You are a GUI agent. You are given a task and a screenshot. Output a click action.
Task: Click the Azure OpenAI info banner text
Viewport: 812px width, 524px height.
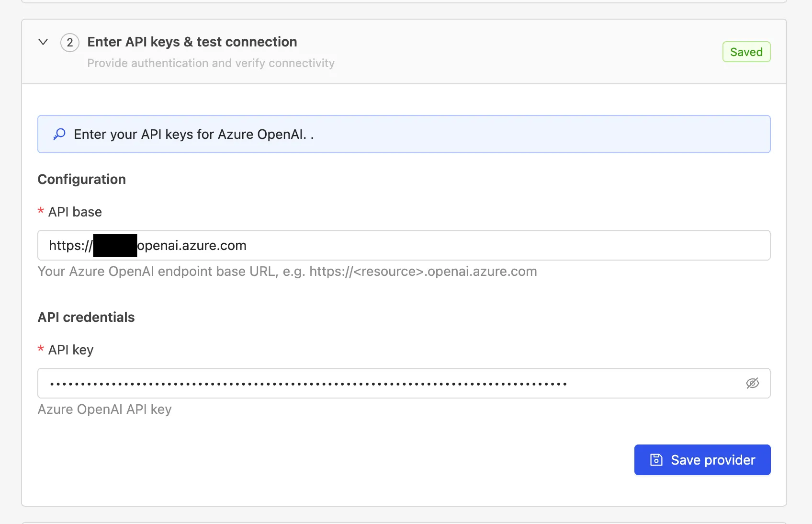[x=193, y=135]
